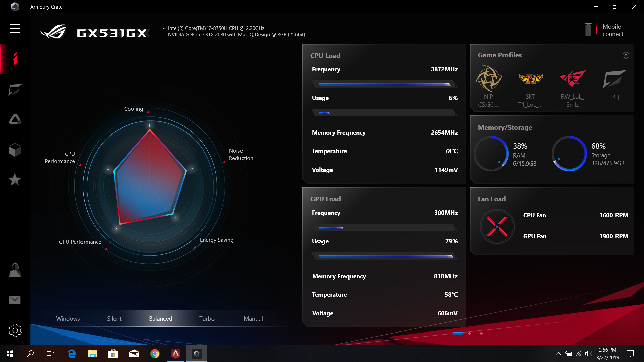
Task: Click the CPU Usage progress bar
Action: [384, 113]
